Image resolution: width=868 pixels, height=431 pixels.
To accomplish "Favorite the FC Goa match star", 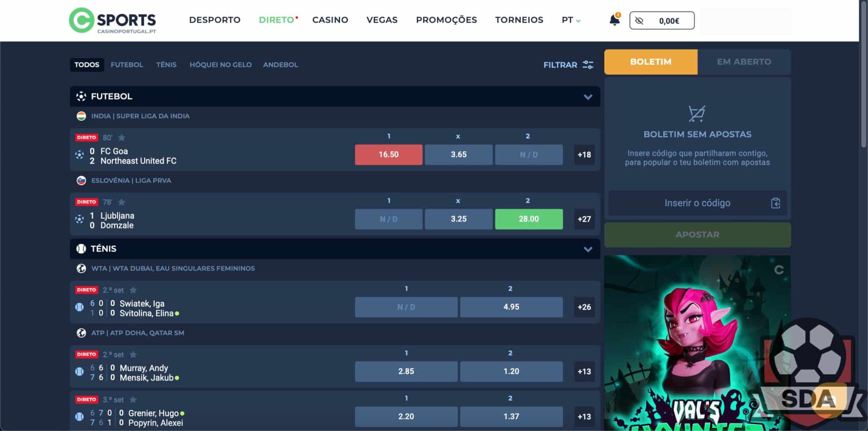I will point(122,138).
